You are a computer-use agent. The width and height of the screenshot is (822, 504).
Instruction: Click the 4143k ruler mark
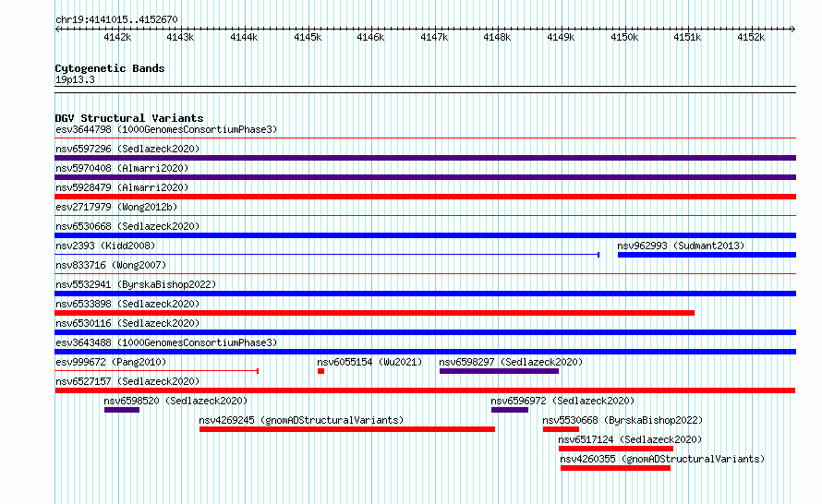click(x=180, y=37)
